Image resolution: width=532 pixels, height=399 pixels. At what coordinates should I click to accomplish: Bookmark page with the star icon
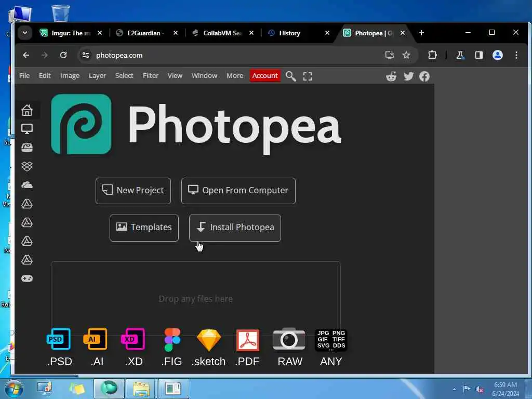(406, 55)
